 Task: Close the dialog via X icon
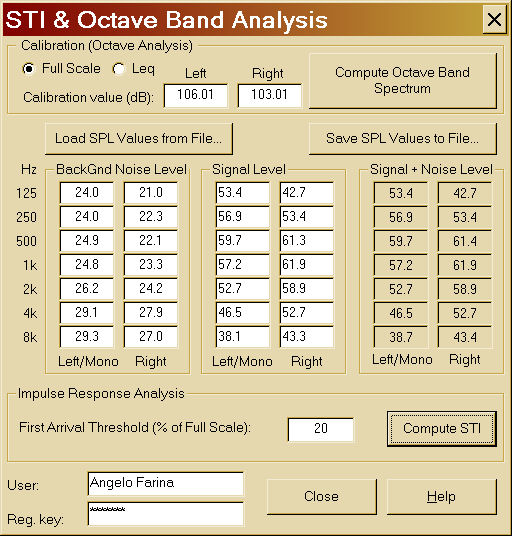pyautogui.click(x=494, y=20)
